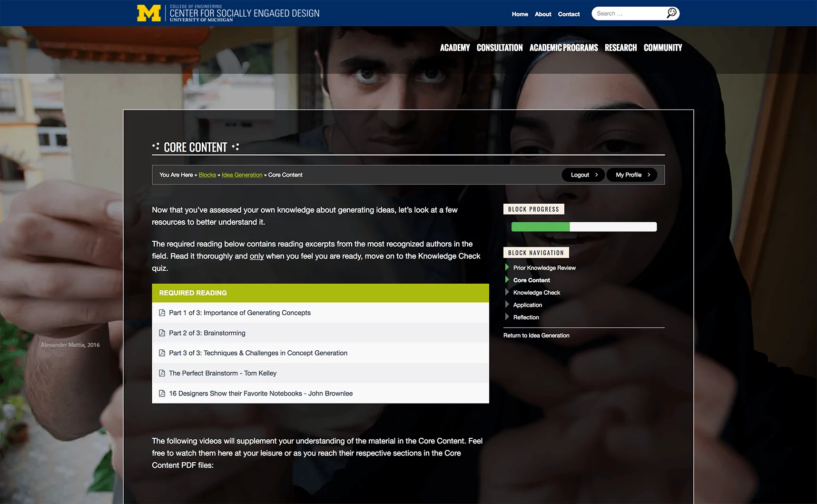Click the arrow next to Knowledge Check
This screenshot has height=504, width=817.
[507, 292]
